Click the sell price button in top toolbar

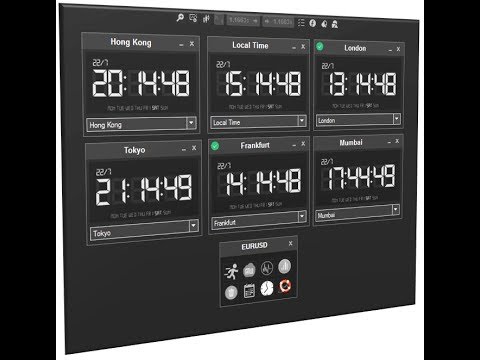pos(244,20)
